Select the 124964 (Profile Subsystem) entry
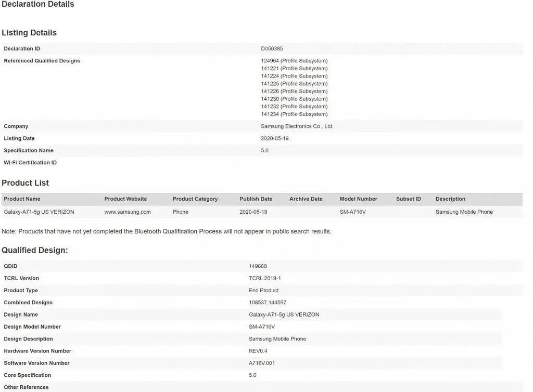 pos(294,61)
